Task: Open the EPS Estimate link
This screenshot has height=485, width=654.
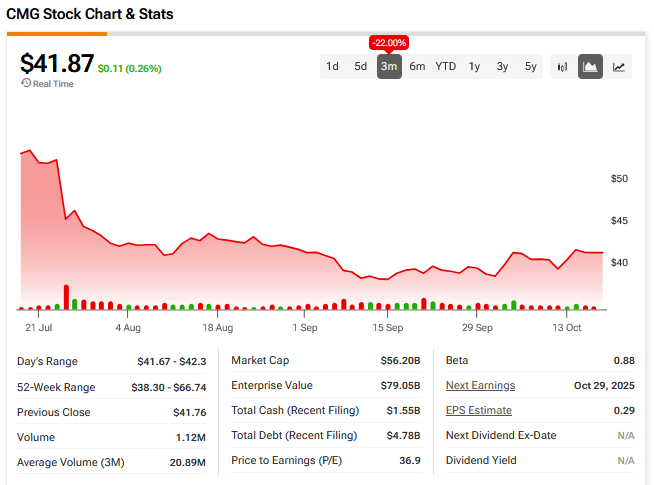Action: coord(478,411)
